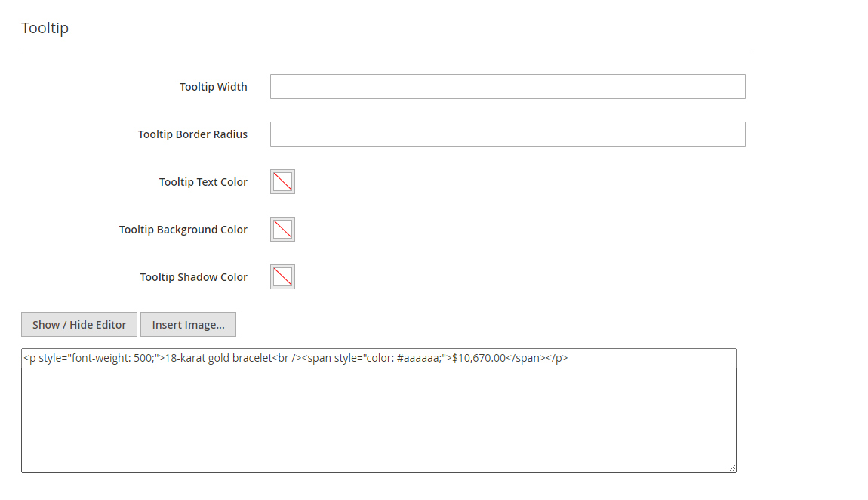Click the Tooltip Background Color label
The width and height of the screenshot is (868, 500).
pyautogui.click(x=183, y=230)
